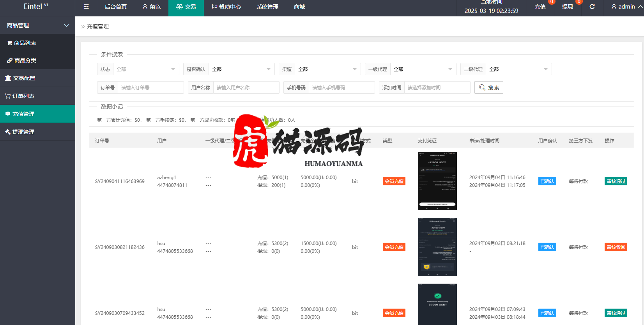Open payment proof thumbnail for order SY2409030821182436
644x325 pixels.
pyautogui.click(x=437, y=247)
